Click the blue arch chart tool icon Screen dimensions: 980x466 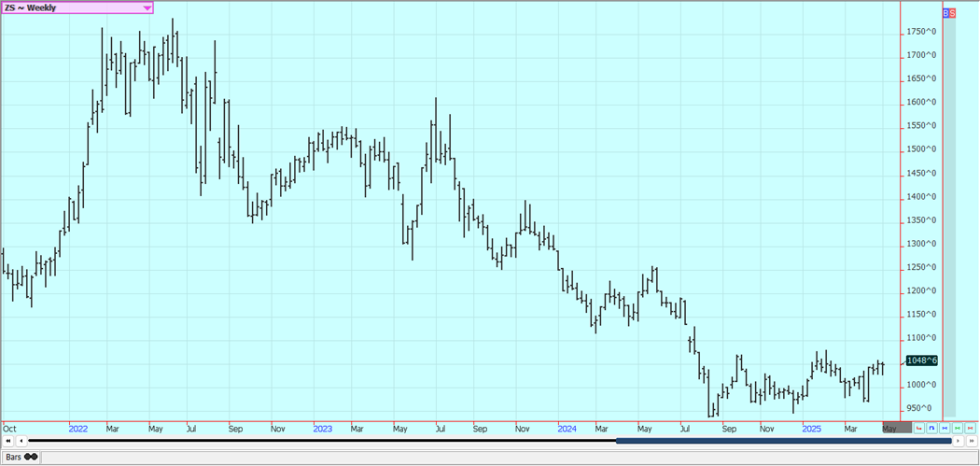[931, 428]
